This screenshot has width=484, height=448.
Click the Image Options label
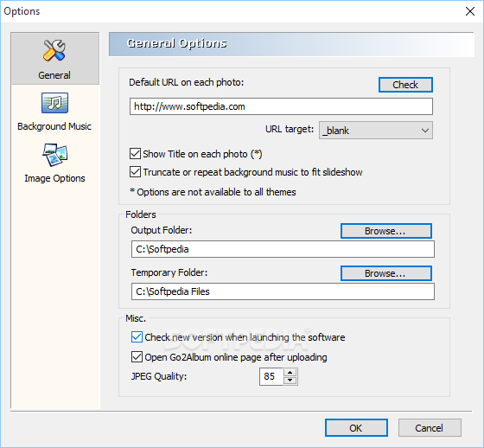tap(54, 178)
